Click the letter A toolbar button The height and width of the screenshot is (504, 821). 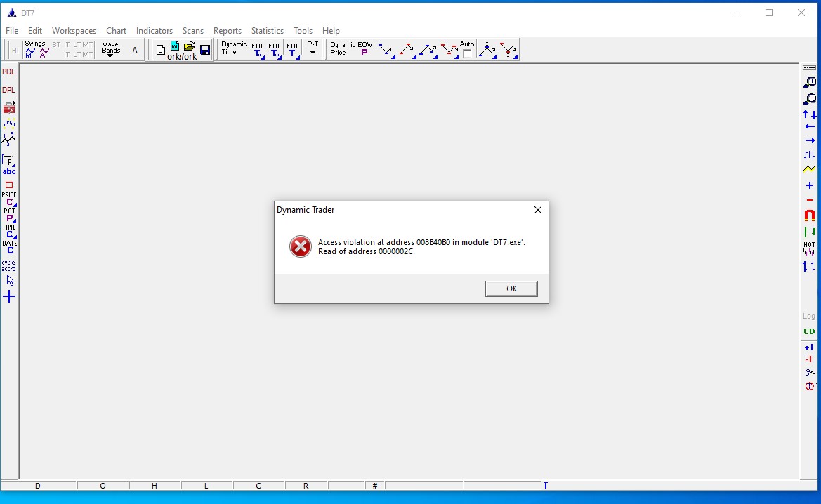pos(135,51)
